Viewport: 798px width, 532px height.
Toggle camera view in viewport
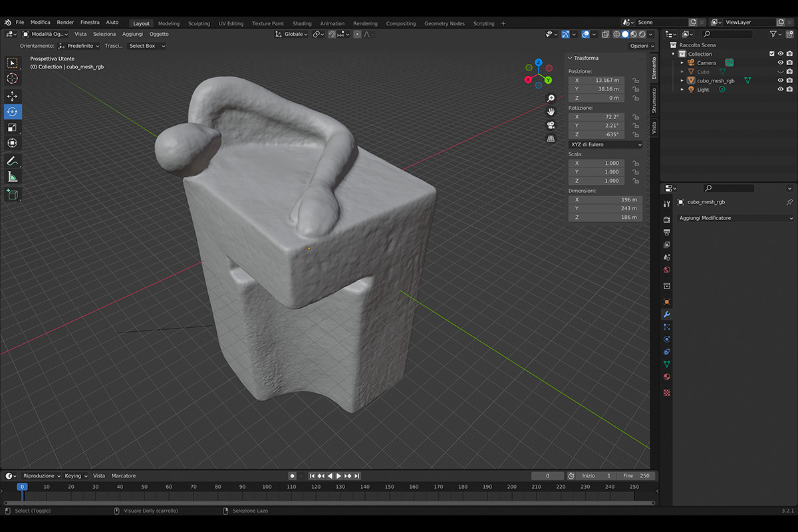[551, 125]
